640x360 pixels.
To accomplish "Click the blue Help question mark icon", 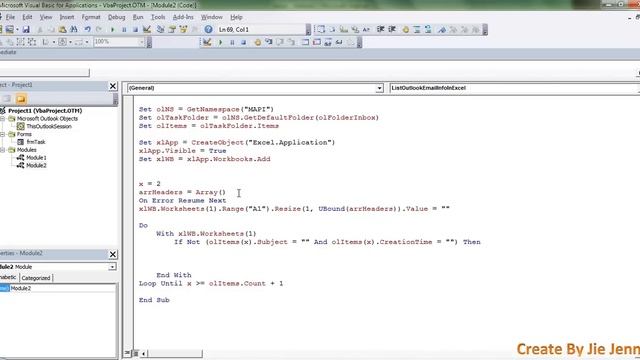I will click(x=208, y=29).
